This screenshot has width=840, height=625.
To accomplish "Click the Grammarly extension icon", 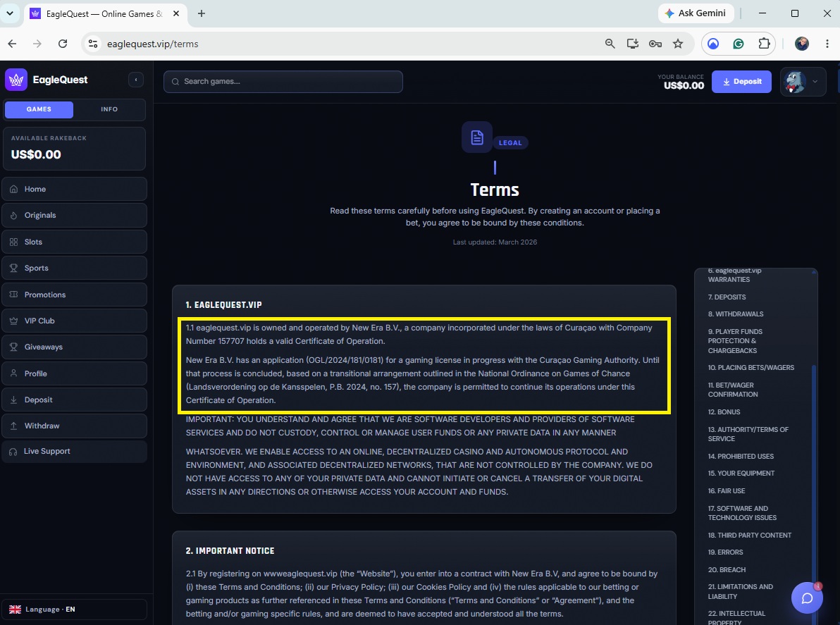I will click(739, 44).
